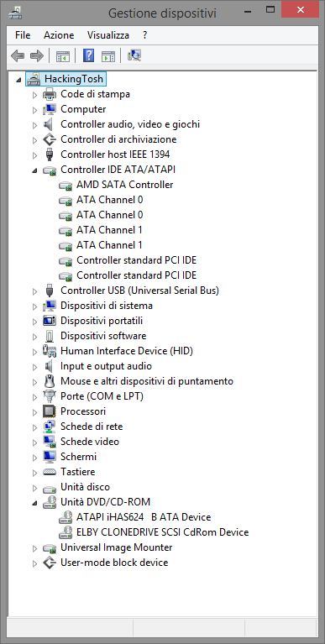
Task: Select the Unità disco label
Action: [85, 487]
